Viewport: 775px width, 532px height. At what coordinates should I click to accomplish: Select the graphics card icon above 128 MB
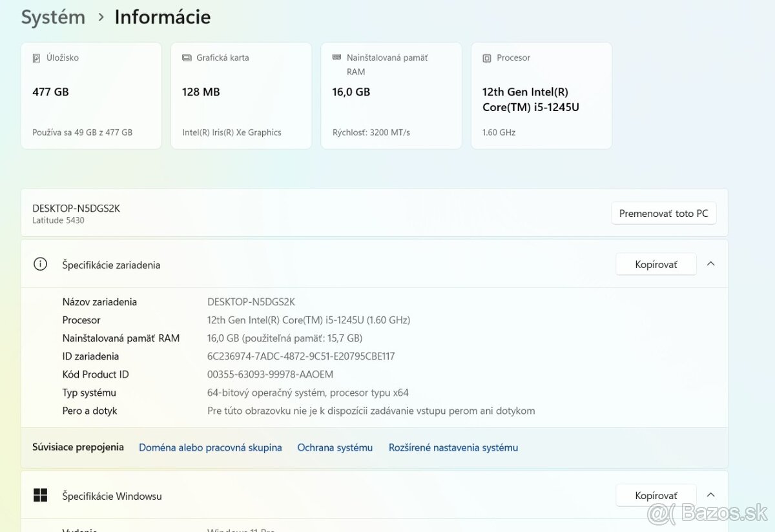click(187, 57)
